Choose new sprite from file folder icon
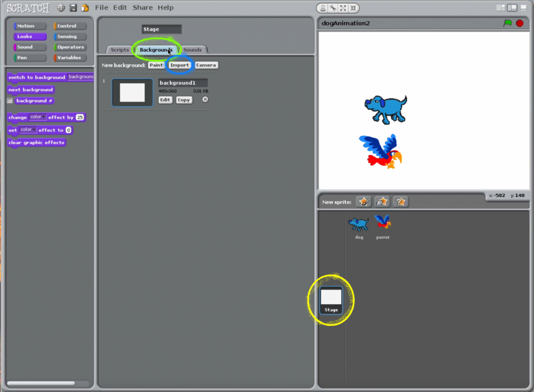Viewport: 534px width, 392px height. tap(382, 202)
